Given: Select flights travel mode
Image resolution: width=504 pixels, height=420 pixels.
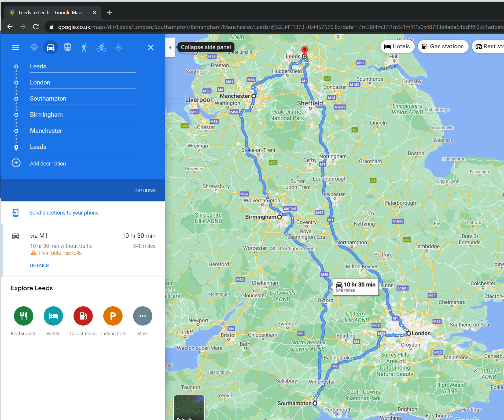Looking at the screenshot, I should tap(118, 47).
